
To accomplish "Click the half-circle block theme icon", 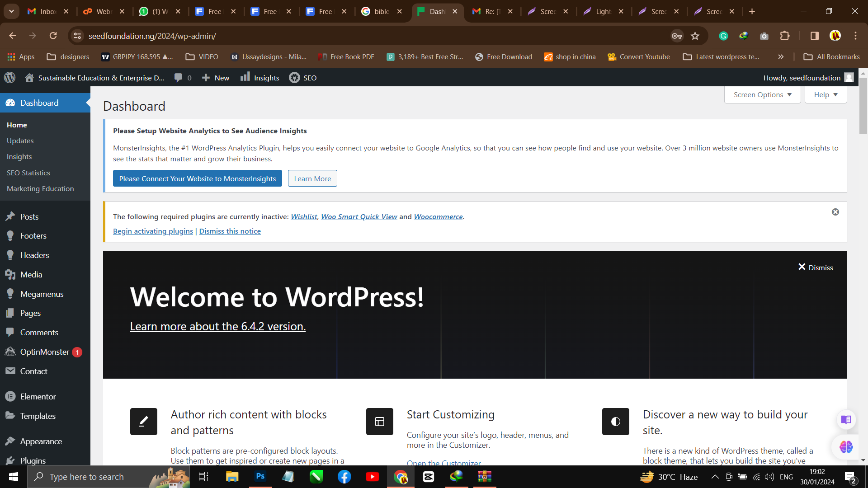I will 616,422.
